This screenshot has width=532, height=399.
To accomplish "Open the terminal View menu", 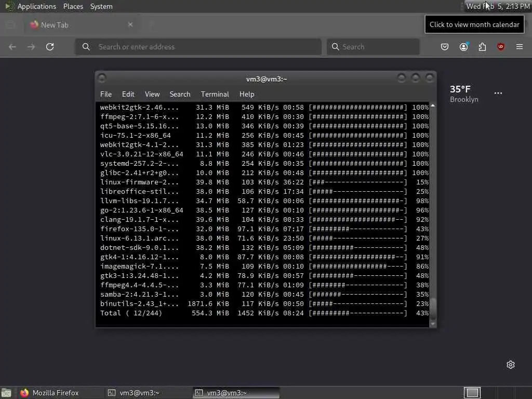I will [x=152, y=95].
